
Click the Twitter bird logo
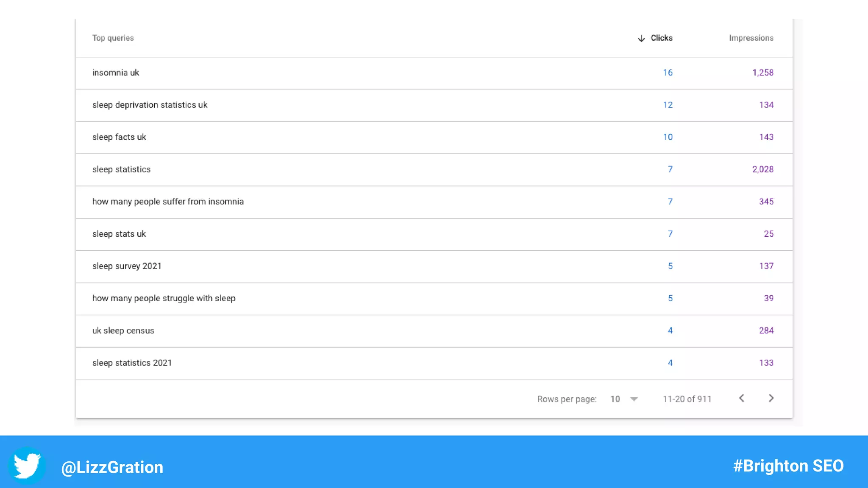(x=27, y=466)
